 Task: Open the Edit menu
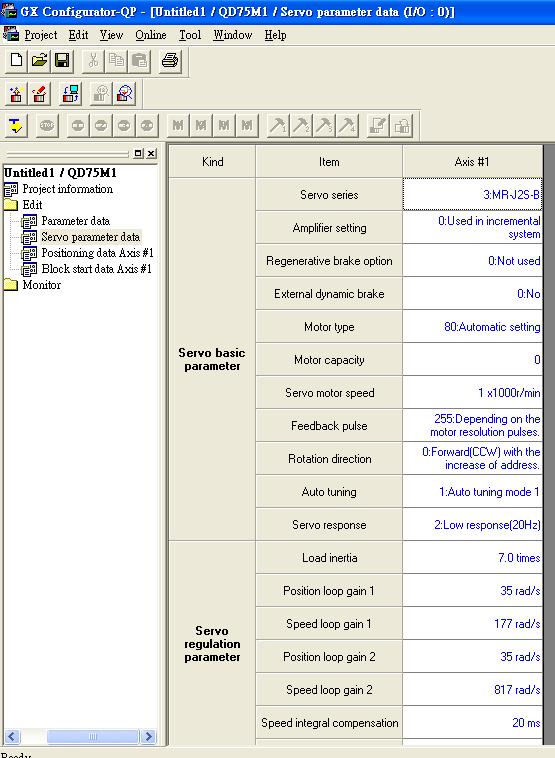pos(78,35)
